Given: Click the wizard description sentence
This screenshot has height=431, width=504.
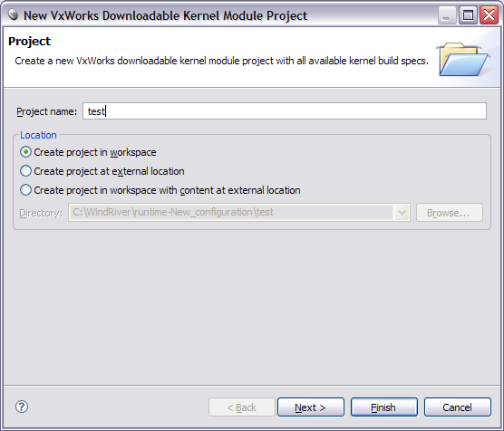Looking at the screenshot, I should 221,61.
